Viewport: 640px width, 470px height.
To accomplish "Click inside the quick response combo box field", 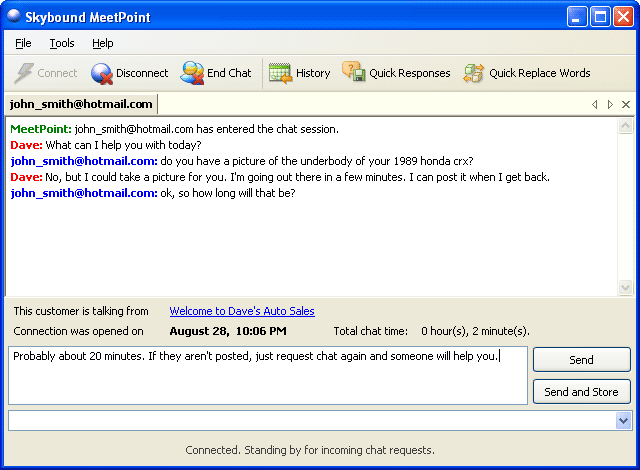I will (312, 420).
